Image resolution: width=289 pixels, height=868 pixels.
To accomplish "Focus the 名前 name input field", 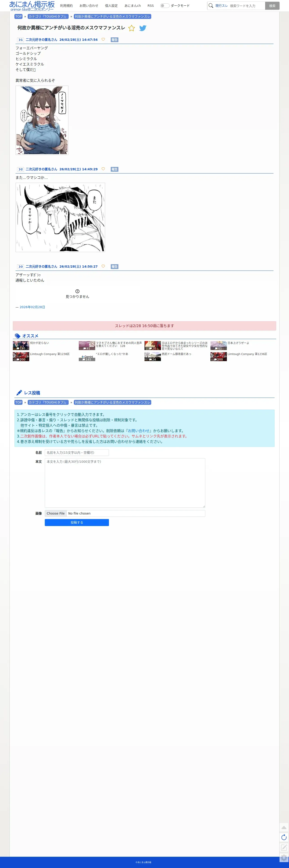I will click(x=77, y=453).
